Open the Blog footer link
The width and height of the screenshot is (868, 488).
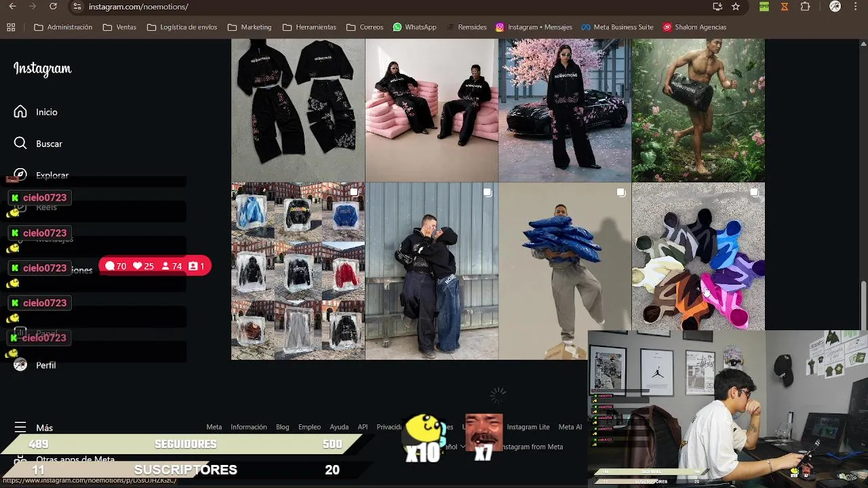[282, 427]
